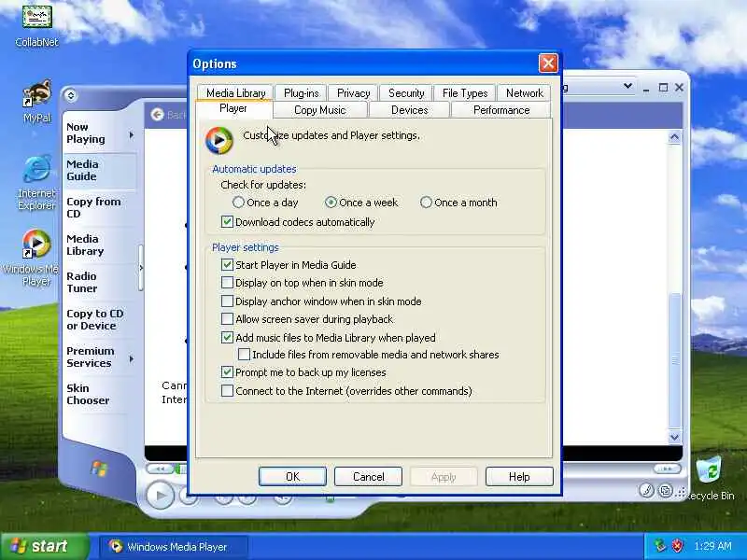Open the Performance tab

501,110
